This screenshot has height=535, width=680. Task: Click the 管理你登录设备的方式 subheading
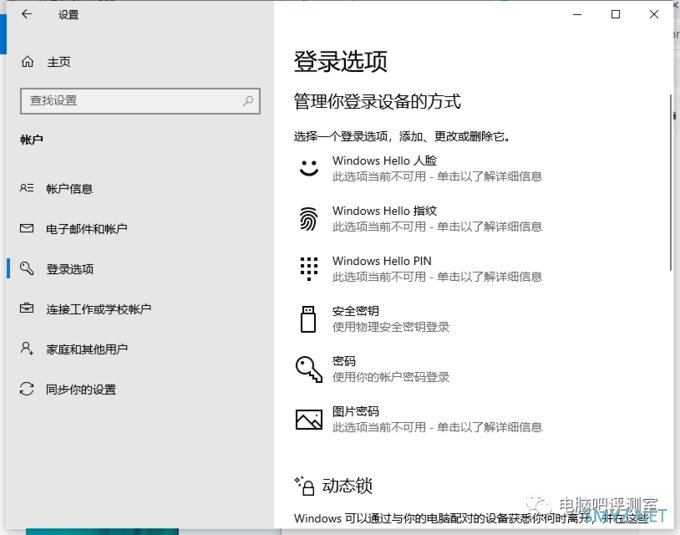click(377, 101)
